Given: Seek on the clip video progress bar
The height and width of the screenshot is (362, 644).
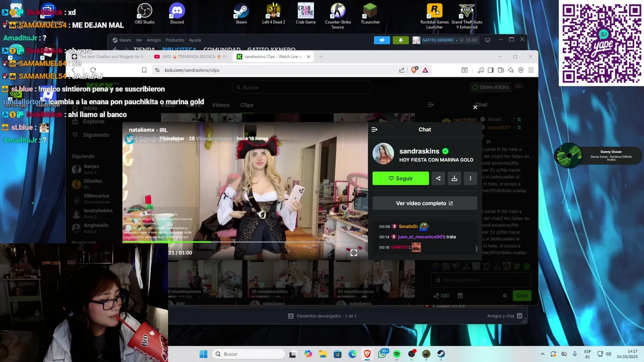Looking at the screenshot, I should point(245,242).
